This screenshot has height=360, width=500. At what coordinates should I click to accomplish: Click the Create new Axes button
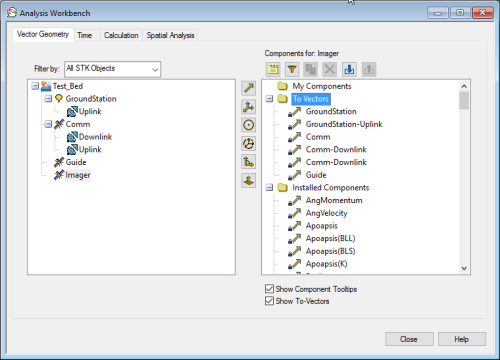pos(248,107)
